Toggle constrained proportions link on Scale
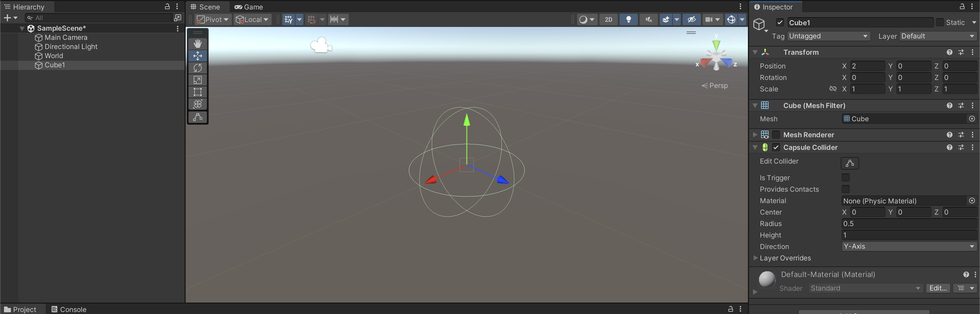Screen dimensions: 980x314 point(833,89)
